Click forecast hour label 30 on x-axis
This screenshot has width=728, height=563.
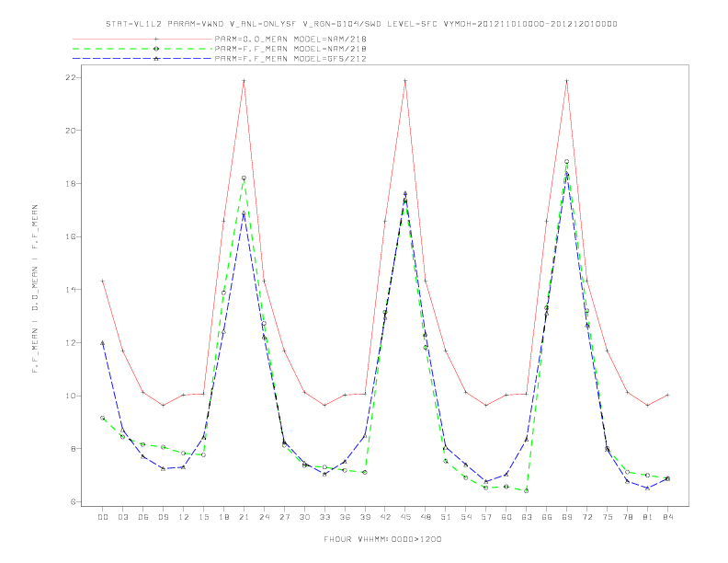click(x=304, y=517)
